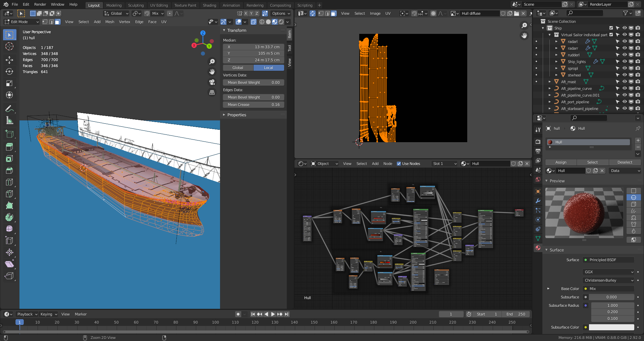This screenshot has width=644, height=341.
Task: Select the Rotate tool
Action: coord(9,72)
